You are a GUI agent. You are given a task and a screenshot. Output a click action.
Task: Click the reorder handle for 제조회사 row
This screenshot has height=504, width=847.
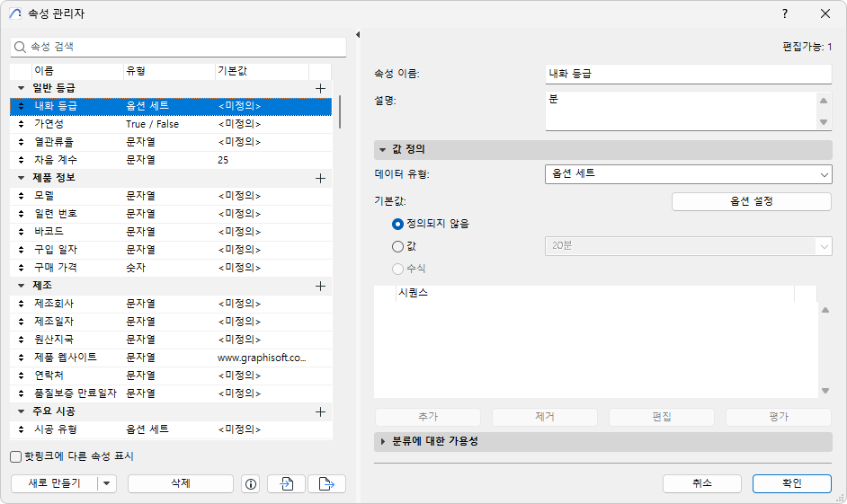[x=21, y=304]
